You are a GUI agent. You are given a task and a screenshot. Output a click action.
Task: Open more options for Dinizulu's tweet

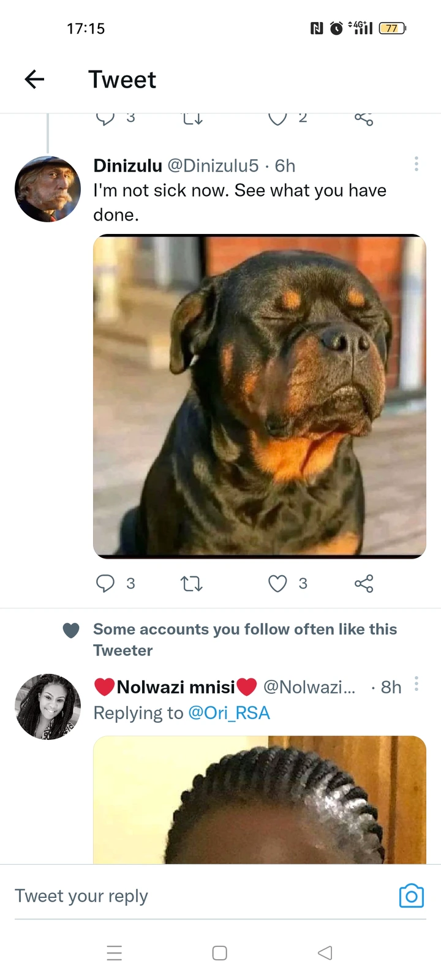pos(417,164)
